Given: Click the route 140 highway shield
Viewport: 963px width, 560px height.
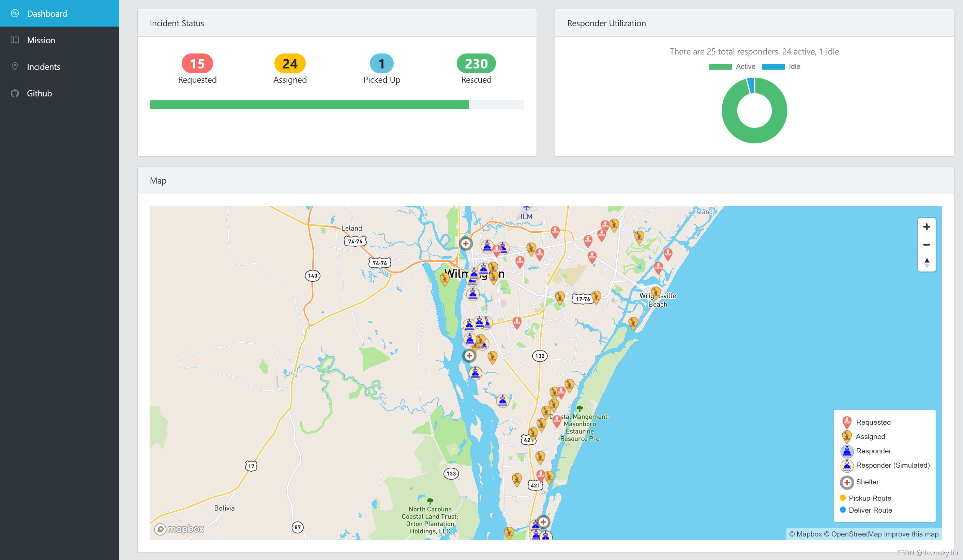Looking at the screenshot, I should coord(313,276).
